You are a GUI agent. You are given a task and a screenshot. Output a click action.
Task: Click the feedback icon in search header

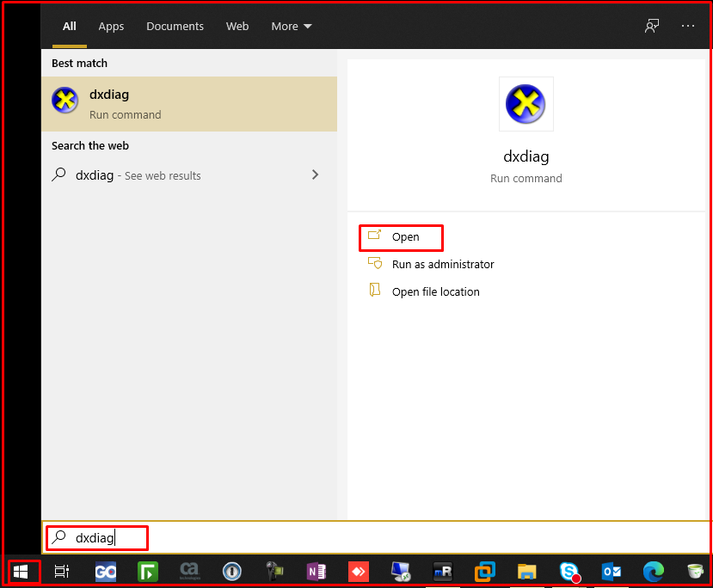click(x=652, y=26)
